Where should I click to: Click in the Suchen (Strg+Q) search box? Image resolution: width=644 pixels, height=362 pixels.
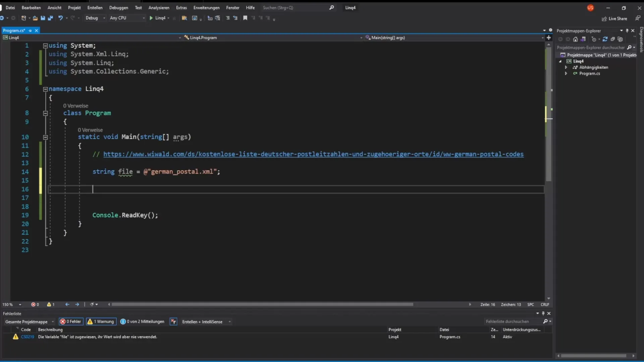pos(298,8)
